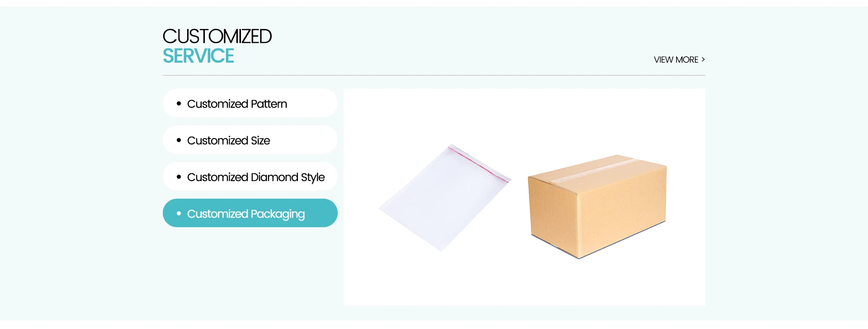Click the black CUSTOMIZED heading text
This screenshot has height=329, width=868.
coord(217,36)
